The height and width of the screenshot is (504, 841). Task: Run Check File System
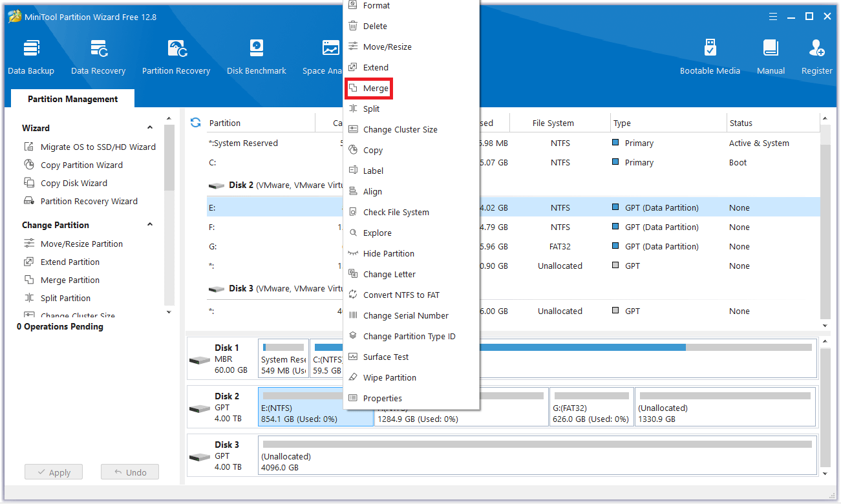[x=411, y=212]
